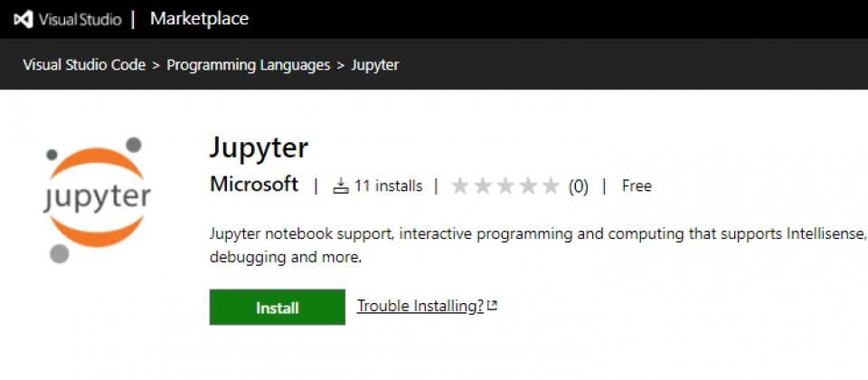
Task: Open the Microsoft publisher link
Action: (x=254, y=184)
